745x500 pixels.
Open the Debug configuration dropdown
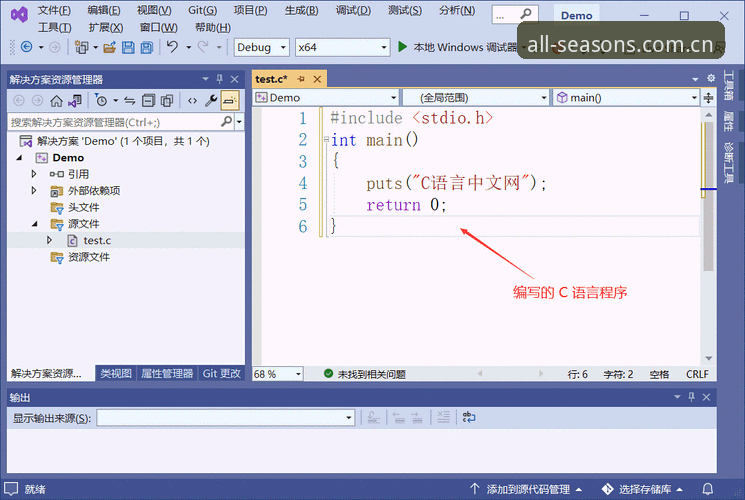coord(261,47)
